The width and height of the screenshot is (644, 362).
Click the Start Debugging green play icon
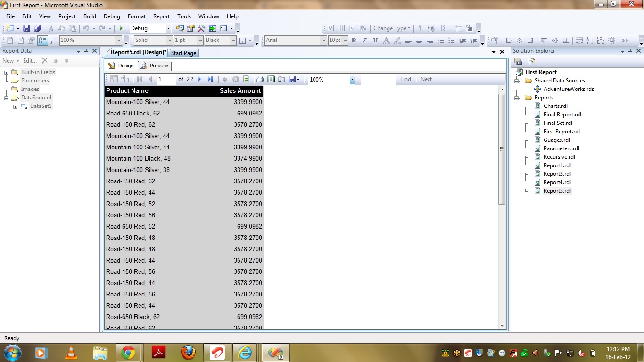(x=121, y=28)
